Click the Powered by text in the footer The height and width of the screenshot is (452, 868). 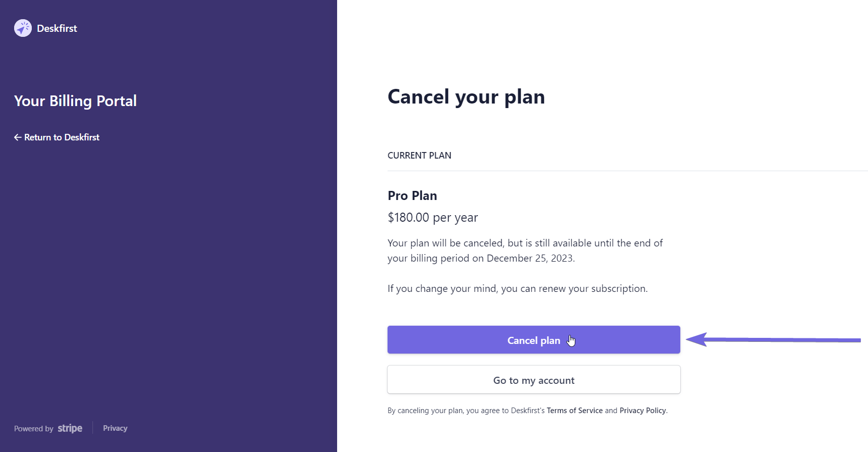[34, 429]
